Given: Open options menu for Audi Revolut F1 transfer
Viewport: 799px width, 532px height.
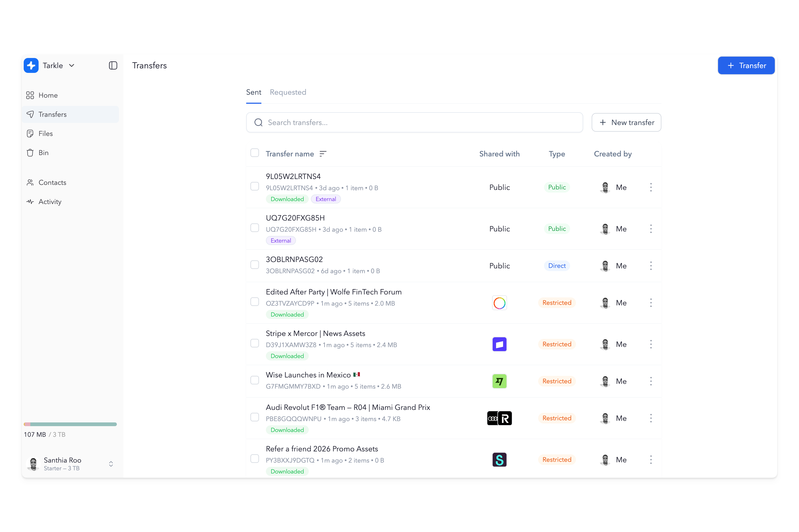Looking at the screenshot, I should (651, 418).
